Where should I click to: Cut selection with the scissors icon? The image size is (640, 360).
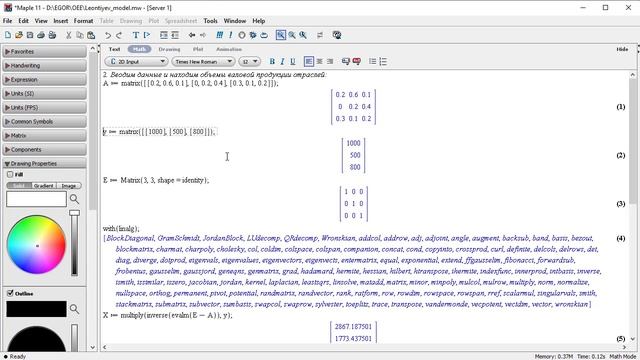pyautogui.click(x=69, y=35)
